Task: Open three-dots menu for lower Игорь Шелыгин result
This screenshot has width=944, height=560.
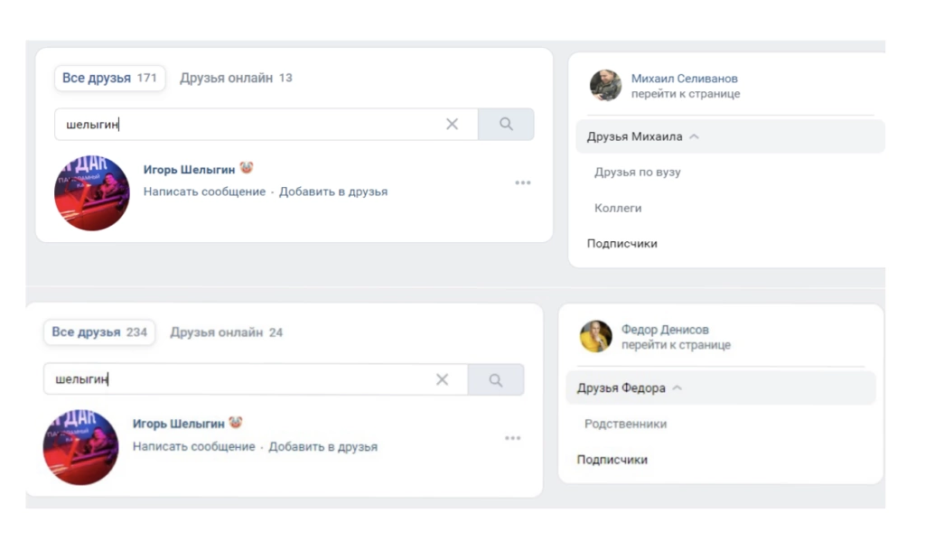Action: tap(513, 439)
